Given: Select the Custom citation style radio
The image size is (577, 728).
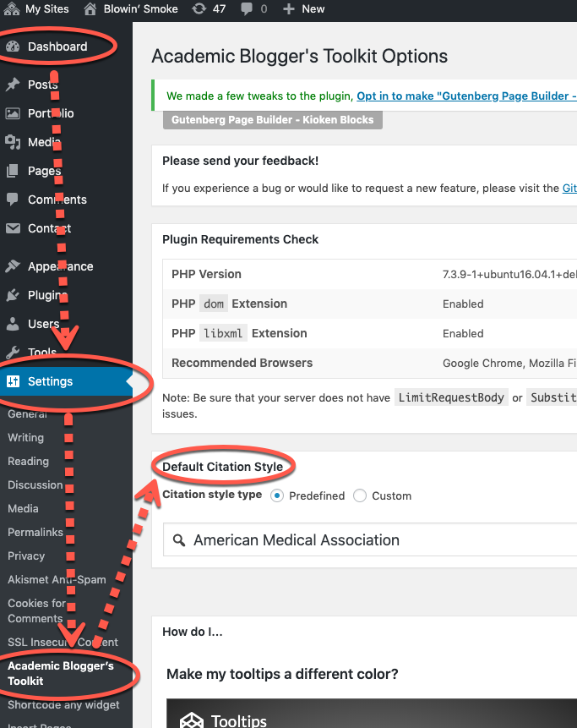Looking at the screenshot, I should [360, 496].
